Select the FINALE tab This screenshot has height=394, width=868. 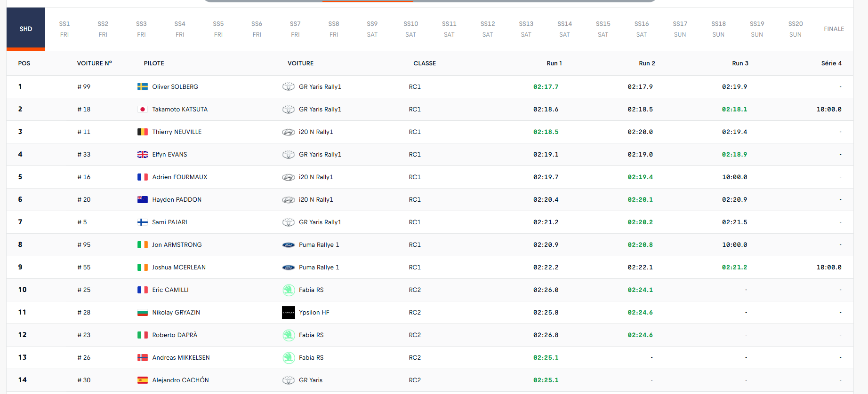(834, 29)
